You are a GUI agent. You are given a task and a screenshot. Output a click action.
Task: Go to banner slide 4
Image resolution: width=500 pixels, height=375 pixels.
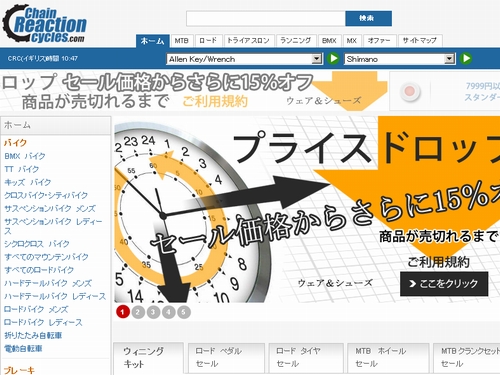169,312
